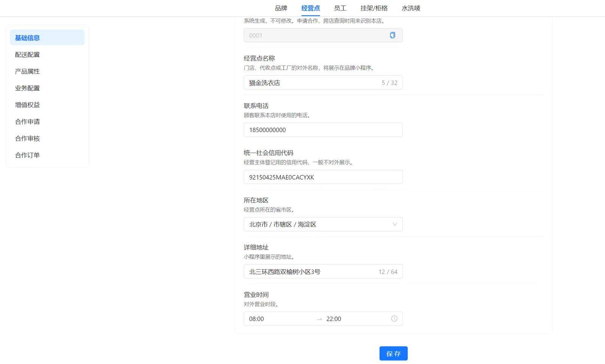This screenshot has width=605, height=364.
Task: Go to 业务配置 sidebar item
Action: pos(47,88)
